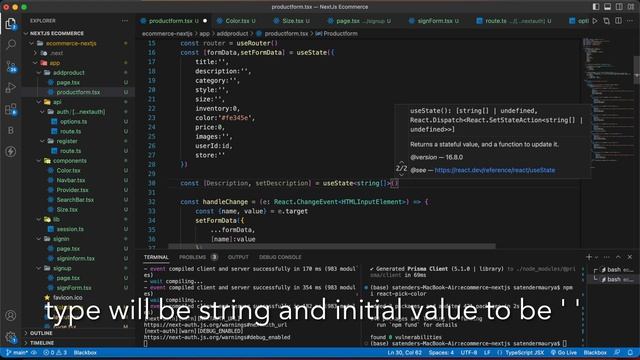640x360 pixels.
Task: Open the Source Control view
Action: click(x=11, y=66)
